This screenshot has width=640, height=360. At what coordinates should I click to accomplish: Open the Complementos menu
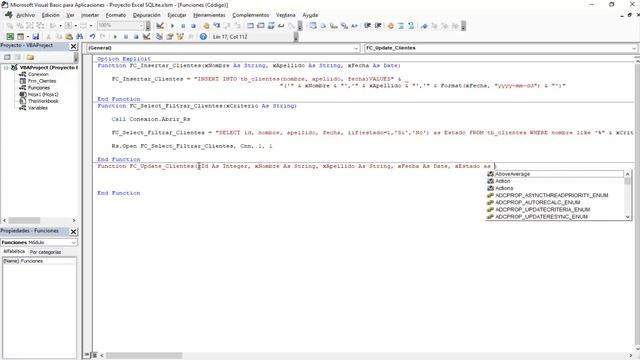coord(251,15)
